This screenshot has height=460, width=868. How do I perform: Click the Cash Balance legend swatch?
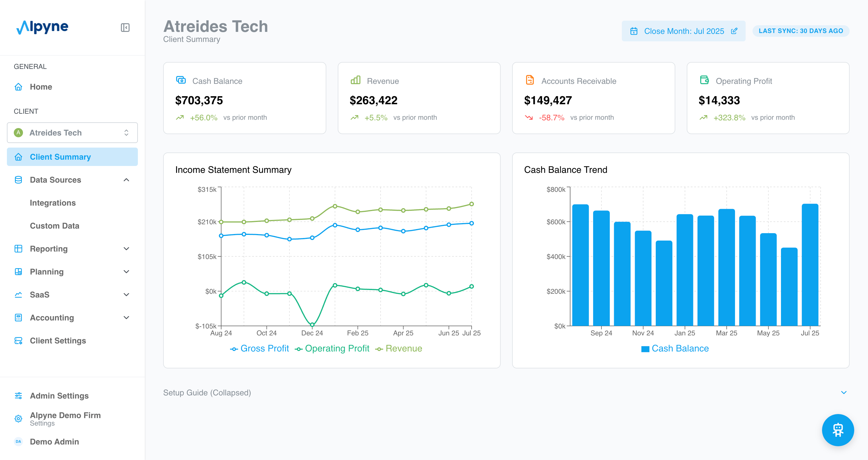click(x=645, y=349)
